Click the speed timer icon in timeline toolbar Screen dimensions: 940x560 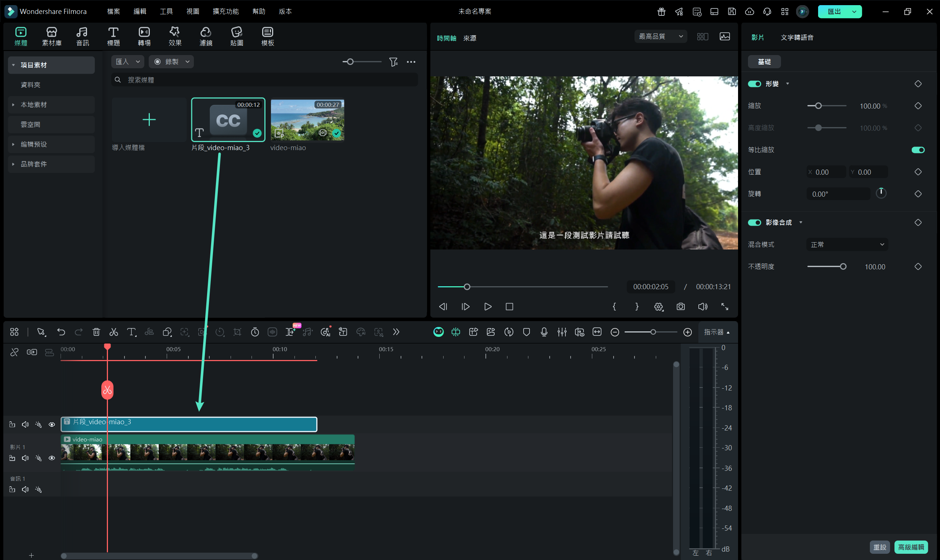point(255,332)
